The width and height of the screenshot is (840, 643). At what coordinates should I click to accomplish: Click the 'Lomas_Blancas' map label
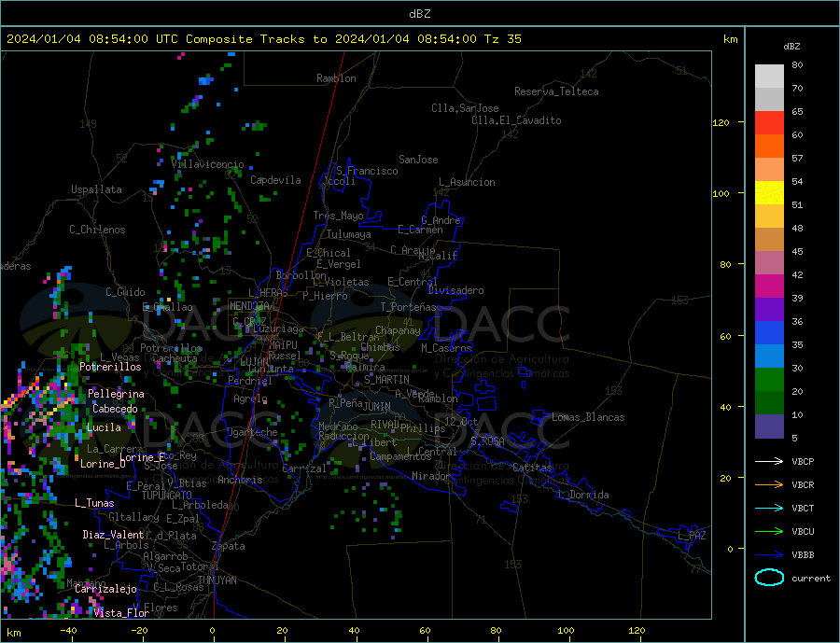588,417
